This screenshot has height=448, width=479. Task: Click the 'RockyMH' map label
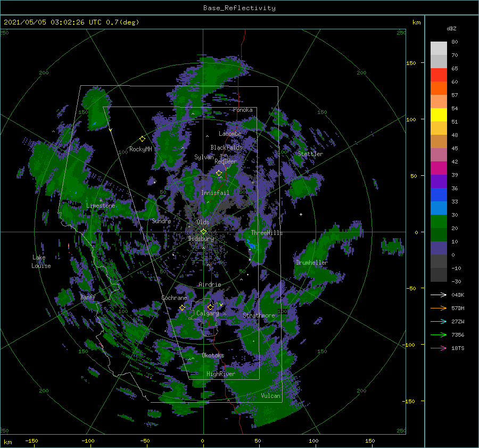pos(141,149)
